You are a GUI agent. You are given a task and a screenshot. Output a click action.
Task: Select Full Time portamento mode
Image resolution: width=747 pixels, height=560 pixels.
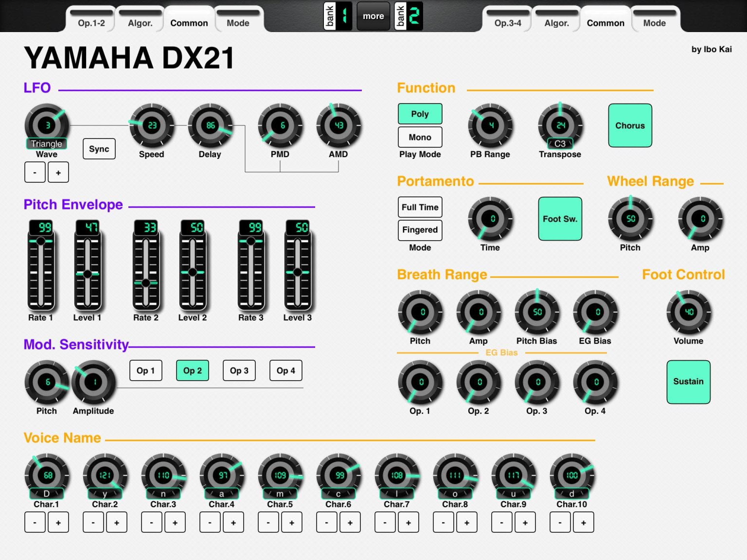click(420, 207)
